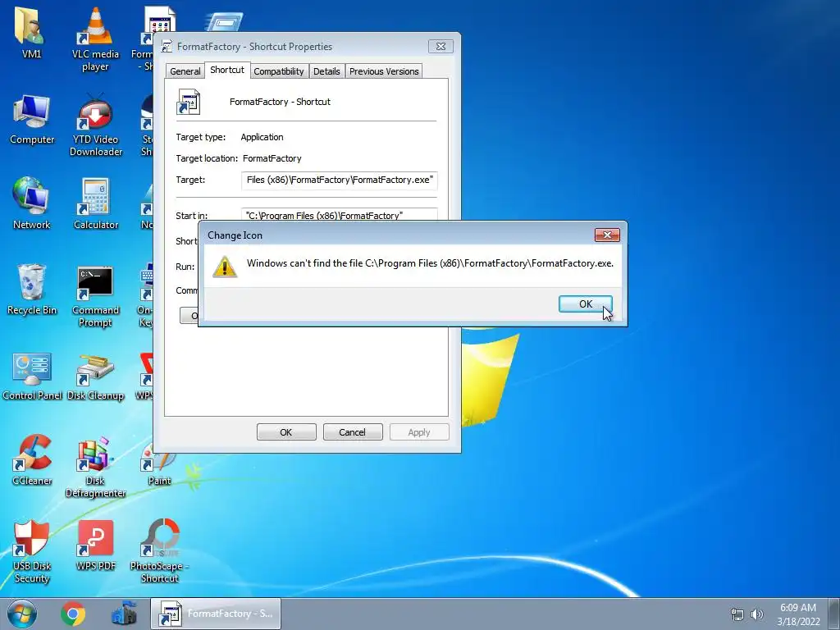Launch the Calculator shortcut
This screenshot has width=840, height=630.
(x=95, y=203)
